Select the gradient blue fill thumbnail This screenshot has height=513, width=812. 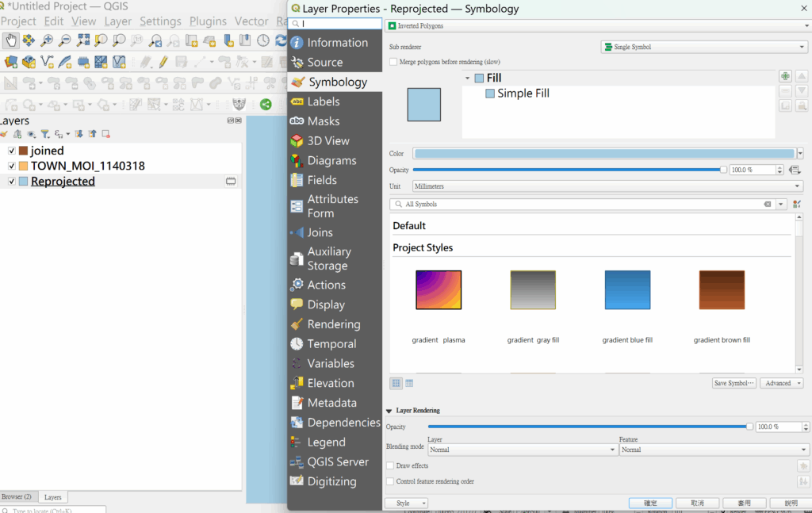coord(628,290)
